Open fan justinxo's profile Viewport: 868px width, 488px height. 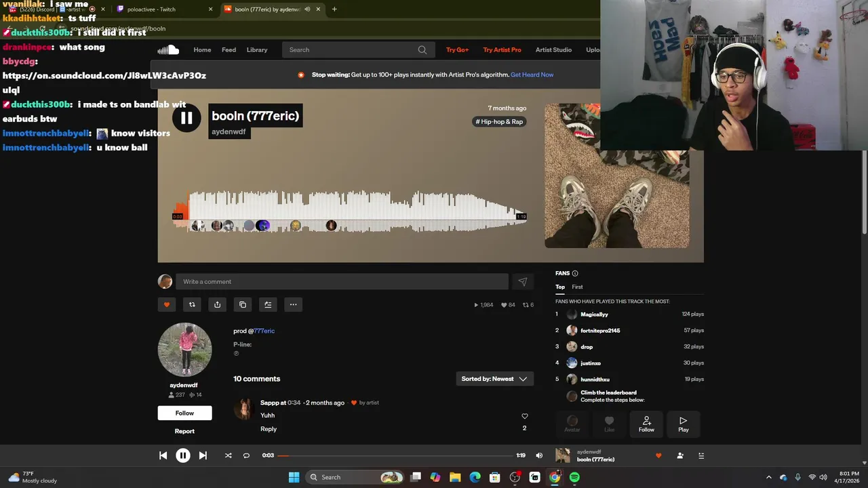pos(591,363)
